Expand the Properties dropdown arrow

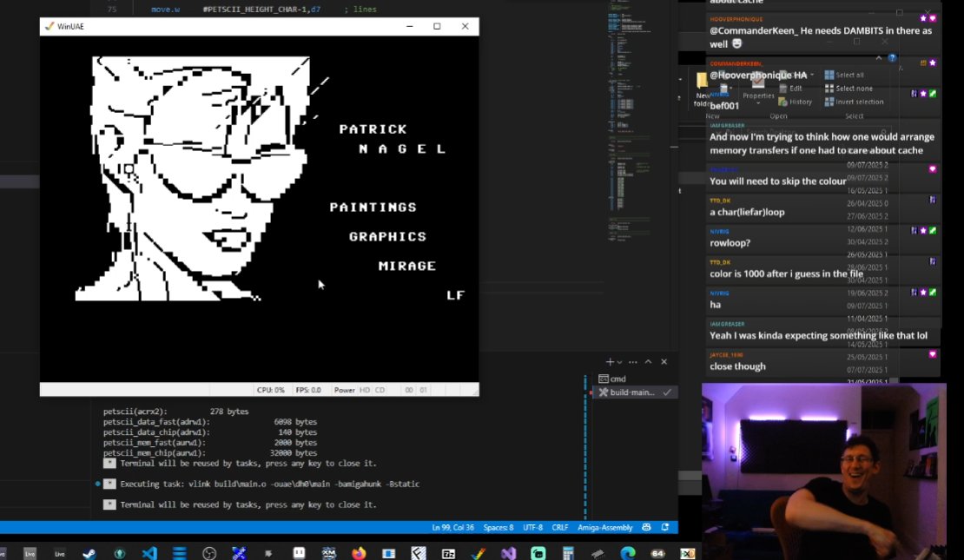click(758, 102)
